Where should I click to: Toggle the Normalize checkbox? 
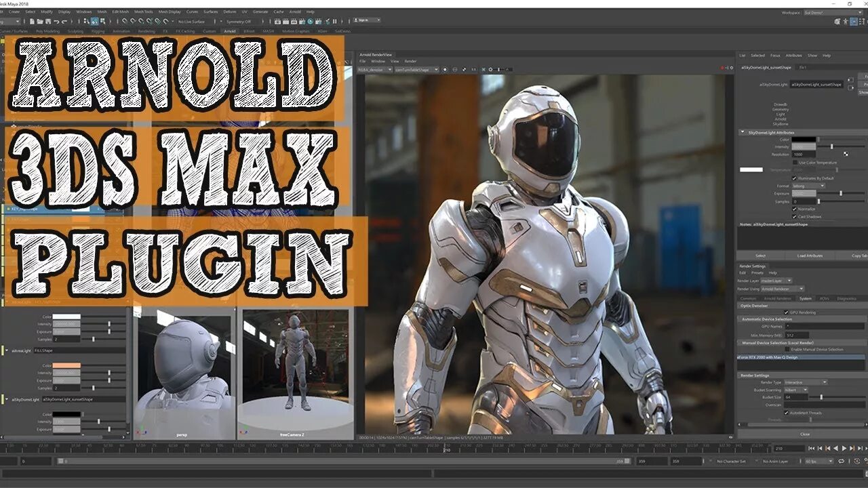pos(794,209)
